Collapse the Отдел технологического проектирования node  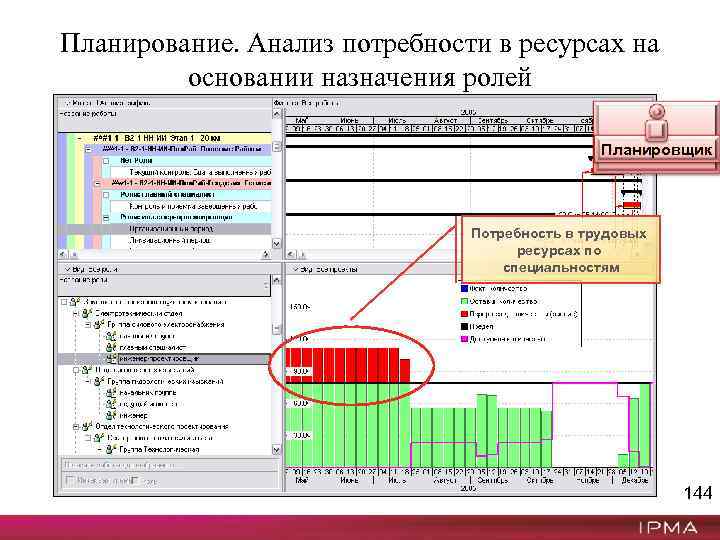coord(76,427)
